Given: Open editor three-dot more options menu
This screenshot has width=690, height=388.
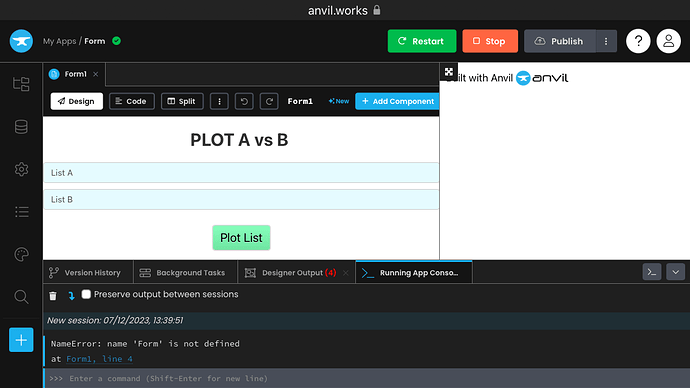Looking at the screenshot, I should tap(219, 101).
